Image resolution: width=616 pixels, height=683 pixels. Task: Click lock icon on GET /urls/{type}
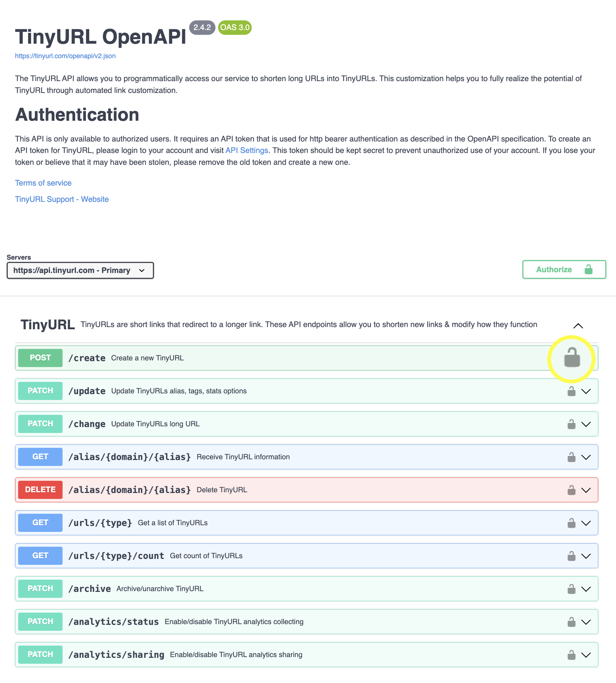(572, 523)
